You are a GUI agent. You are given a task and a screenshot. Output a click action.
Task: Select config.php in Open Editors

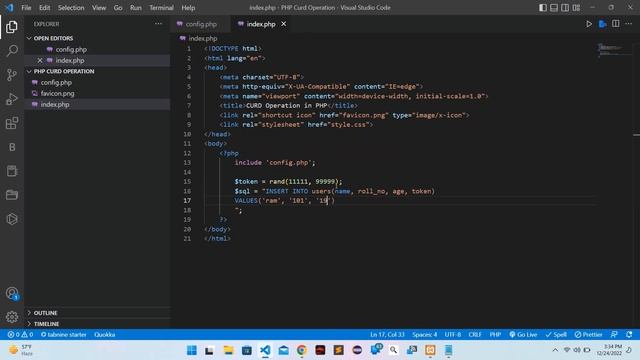pyautogui.click(x=71, y=49)
